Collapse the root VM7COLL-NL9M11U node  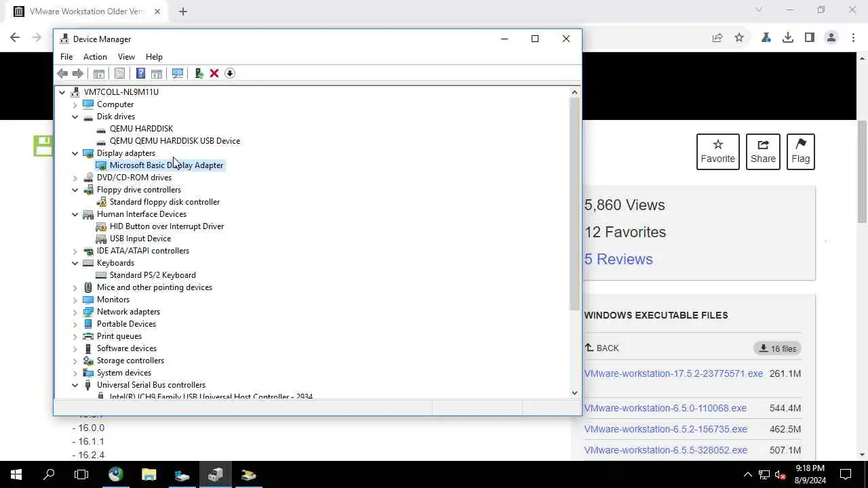62,92
